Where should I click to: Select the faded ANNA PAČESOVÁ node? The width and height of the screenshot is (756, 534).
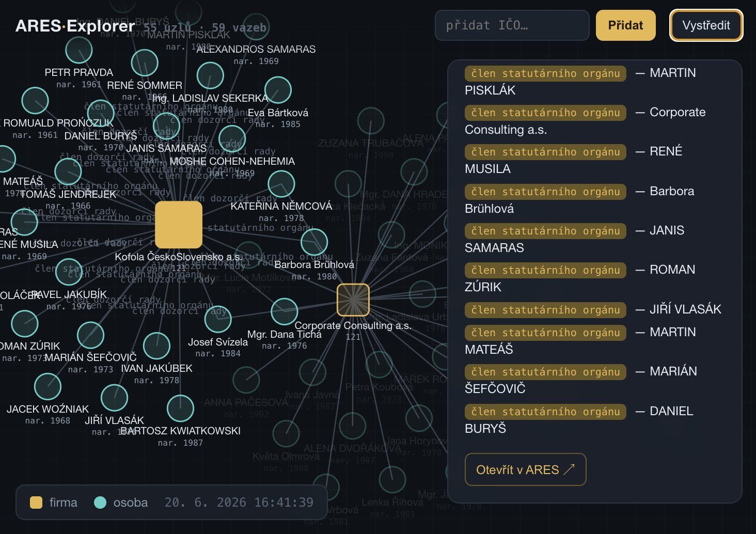[246, 380]
